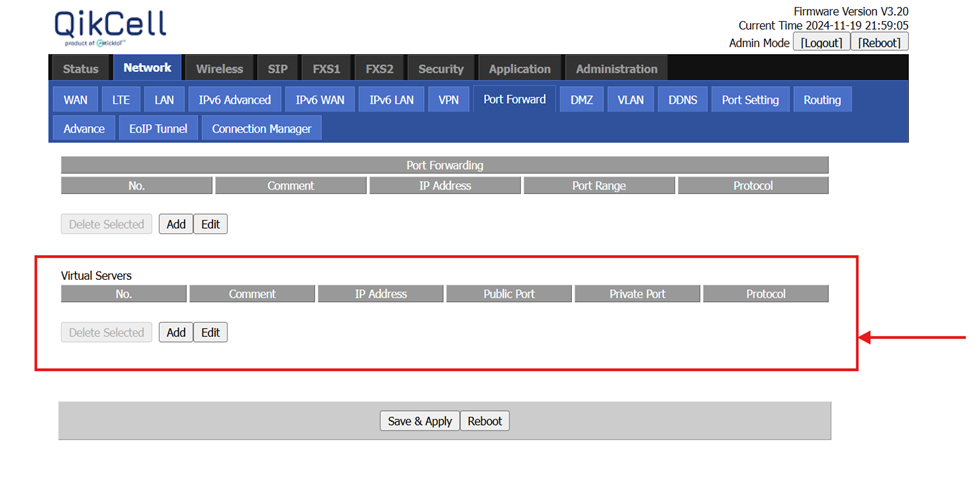Go to the FXS2 tab
The height and width of the screenshot is (478, 975).
click(x=379, y=69)
